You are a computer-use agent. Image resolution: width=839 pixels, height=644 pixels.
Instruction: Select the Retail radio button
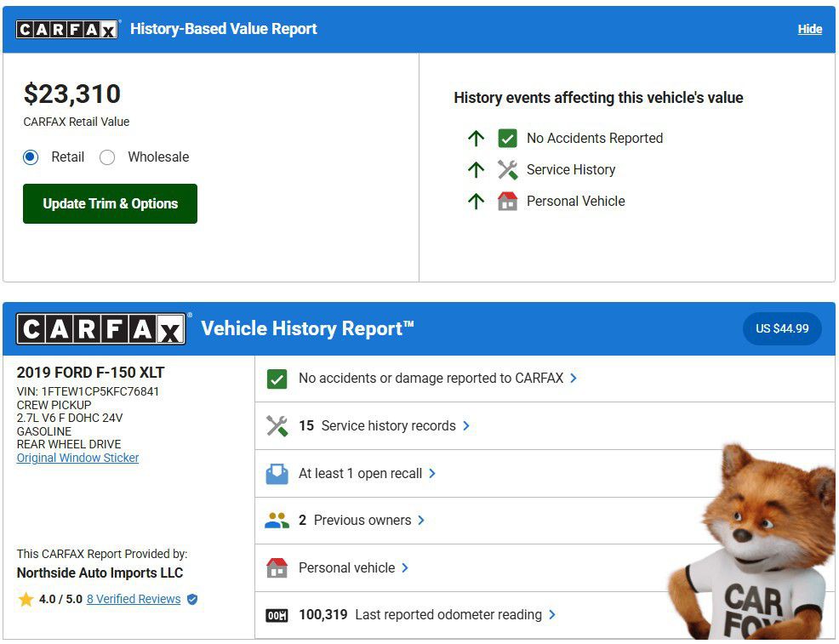point(31,157)
